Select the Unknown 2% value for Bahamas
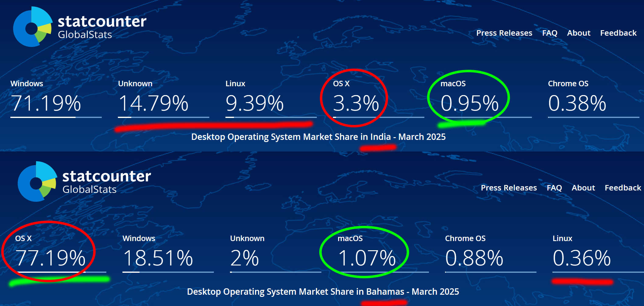The width and height of the screenshot is (644, 306). pyautogui.click(x=245, y=258)
